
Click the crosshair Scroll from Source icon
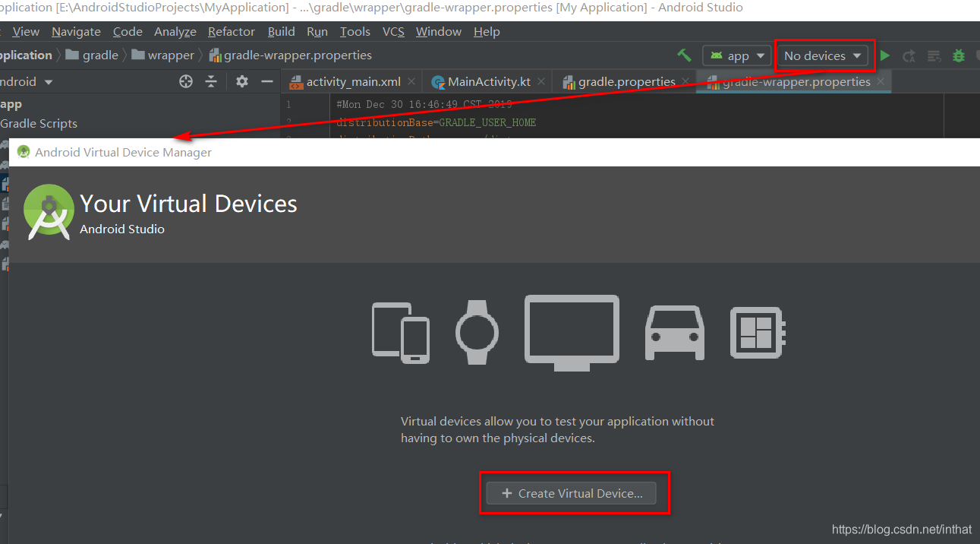tap(186, 81)
